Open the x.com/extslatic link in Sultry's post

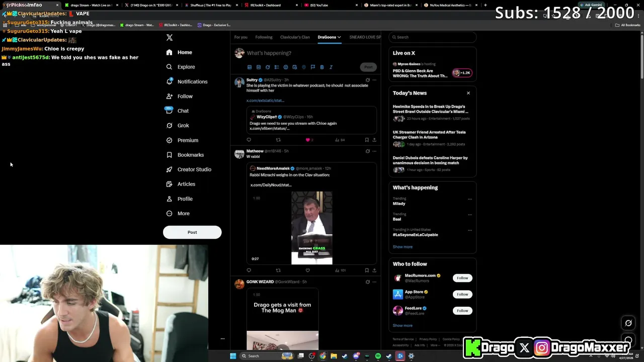click(x=265, y=101)
